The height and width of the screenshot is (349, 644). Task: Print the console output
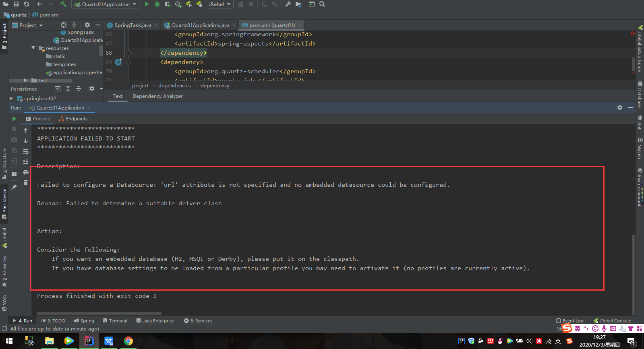pos(26,173)
